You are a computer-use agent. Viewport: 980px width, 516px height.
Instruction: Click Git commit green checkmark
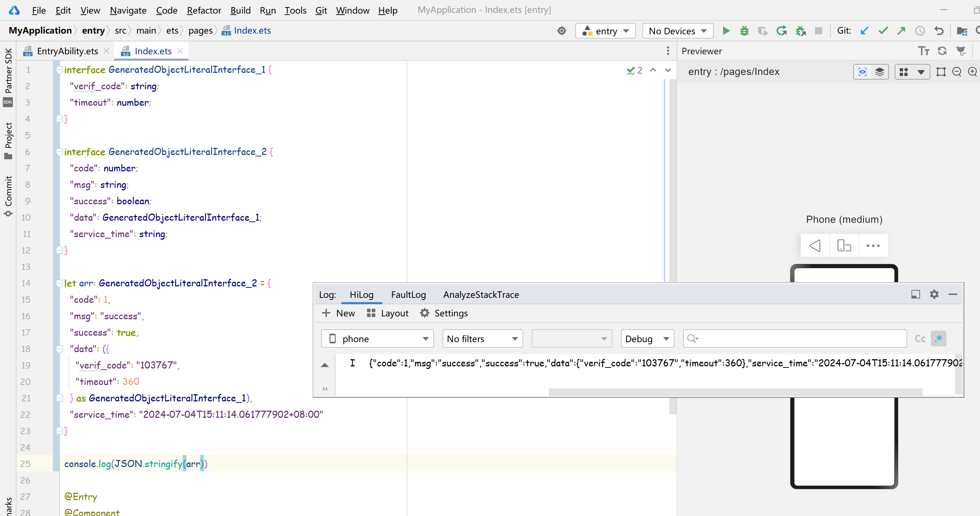coord(883,31)
